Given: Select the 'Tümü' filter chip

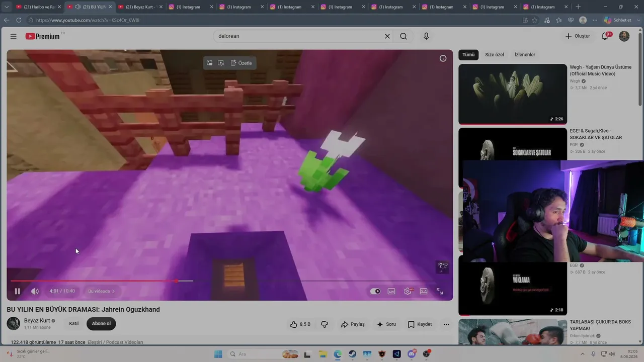Looking at the screenshot, I should coord(468,54).
